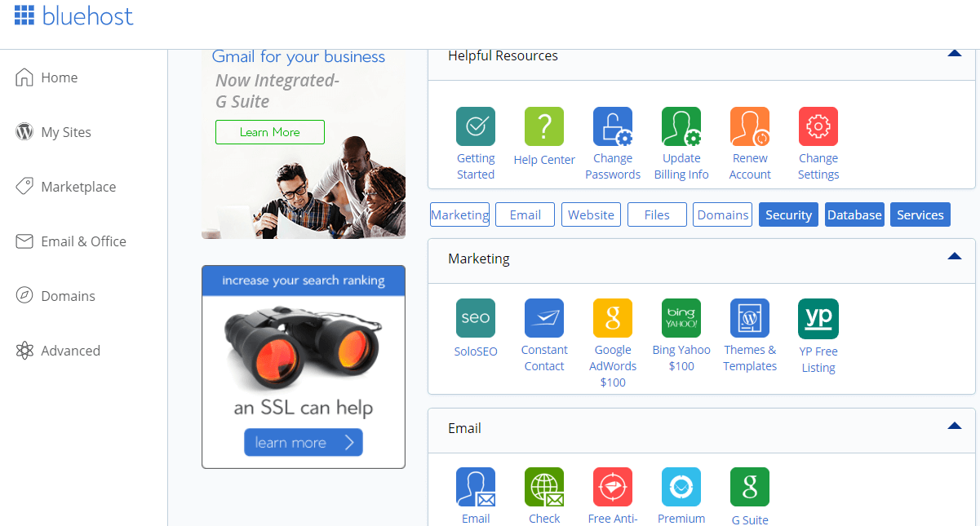The width and height of the screenshot is (980, 526).
Task: Click the Getting Started text link
Action: click(476, 166)
